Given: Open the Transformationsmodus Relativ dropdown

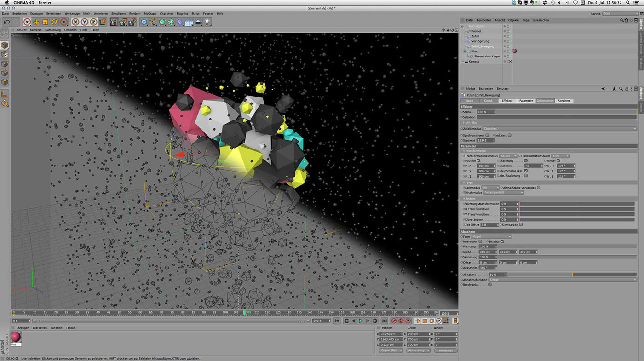Looking at the screenshot, I should [508, 156].
